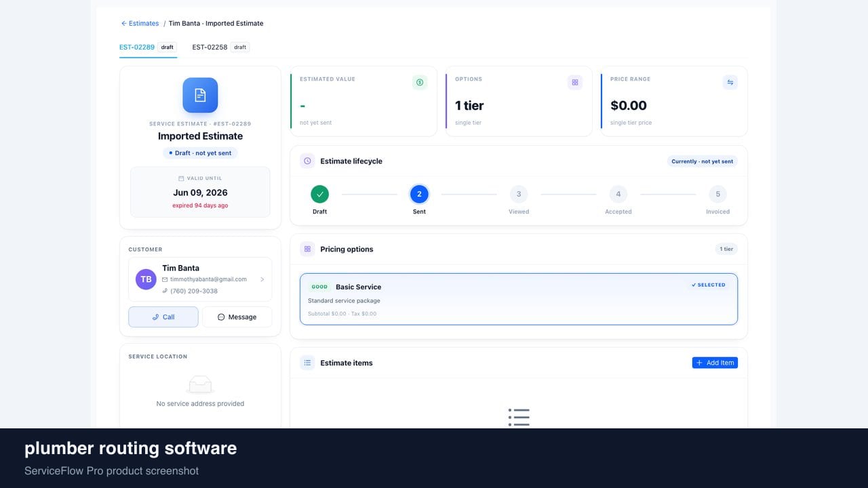Screen dimensions: 868x488
Task: Click the TB customer avatar
Action: point(146,279)
